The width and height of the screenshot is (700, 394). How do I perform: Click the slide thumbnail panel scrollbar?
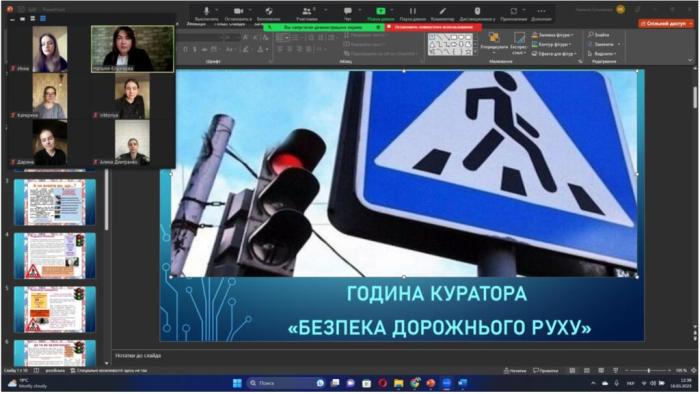tap(106, 201)
